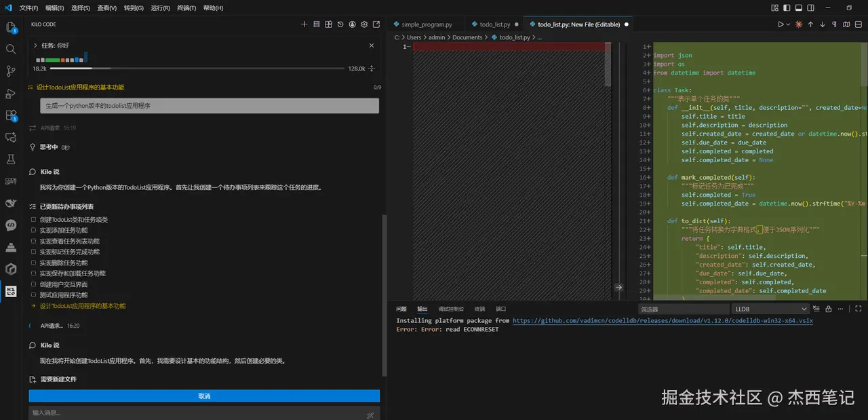Click the condense context icon beside 128.0k
The width and height of the screenshot is (868, 420).
click(x=372, y=69)
